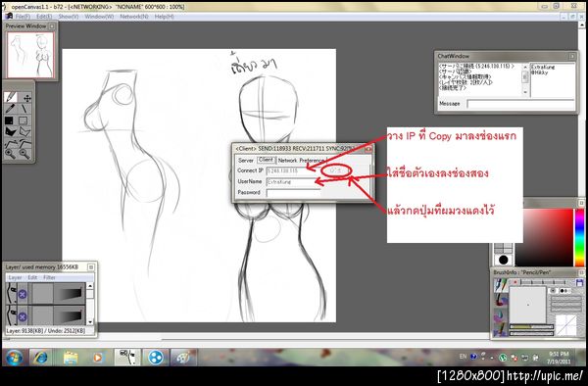
Task: Select the eyedropper tool in toolbox
Action: point(10,109)
